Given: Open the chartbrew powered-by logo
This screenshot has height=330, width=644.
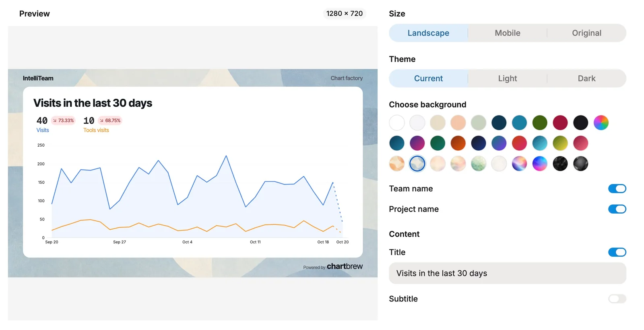Looking at the screenshot, I should (x=345, y=266).
